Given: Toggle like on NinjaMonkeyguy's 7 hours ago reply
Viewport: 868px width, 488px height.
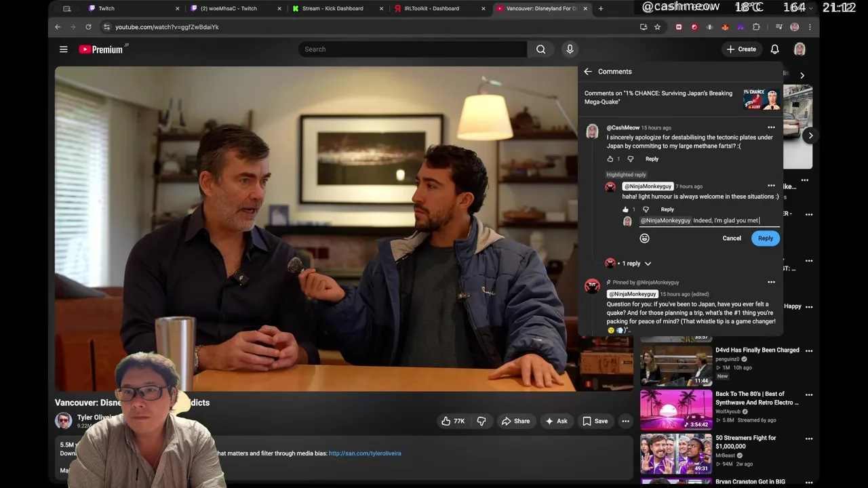Looking at the screenshot, I should [x=625, y=209].
